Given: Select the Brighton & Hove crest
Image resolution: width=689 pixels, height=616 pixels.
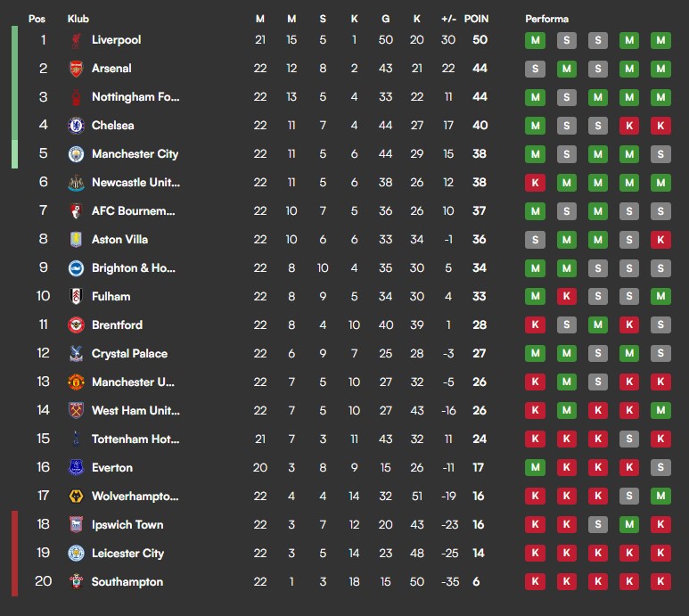Looking at the screenshot, I should [x=76, y=268].
